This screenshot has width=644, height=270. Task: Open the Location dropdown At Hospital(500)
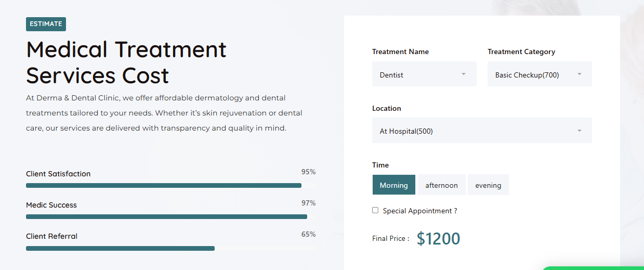click(481, 131)
